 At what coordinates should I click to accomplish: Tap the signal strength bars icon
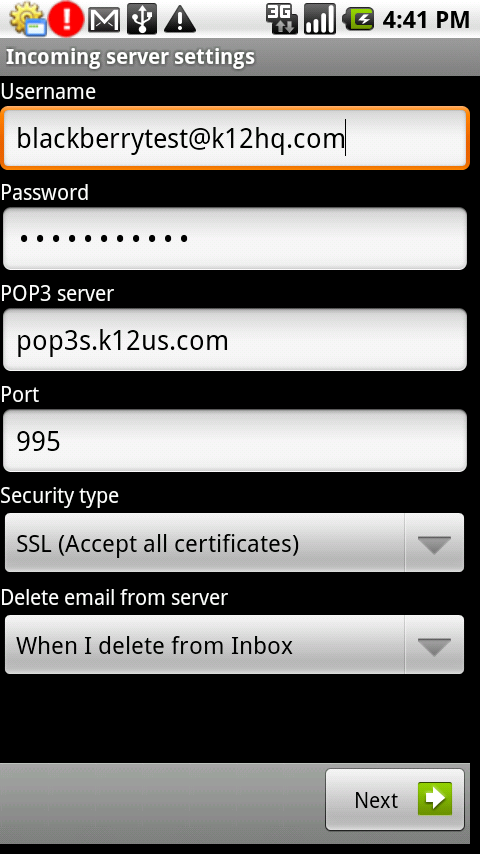320,19
